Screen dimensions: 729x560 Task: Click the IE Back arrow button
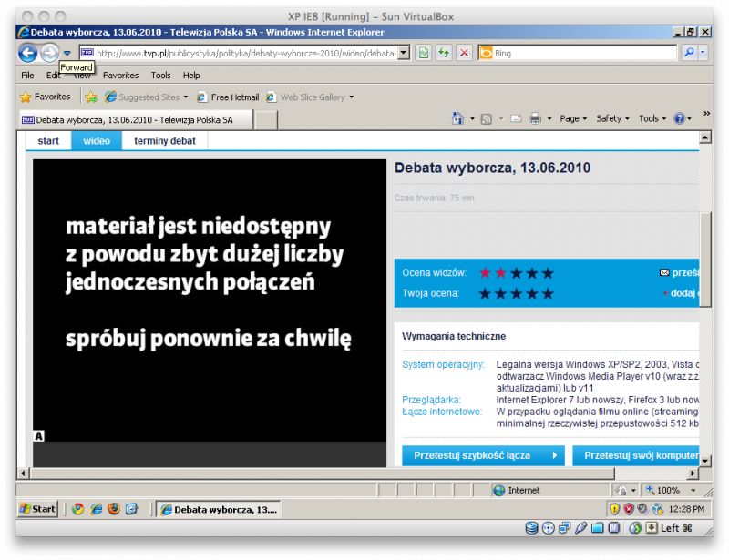coord(27,53)
